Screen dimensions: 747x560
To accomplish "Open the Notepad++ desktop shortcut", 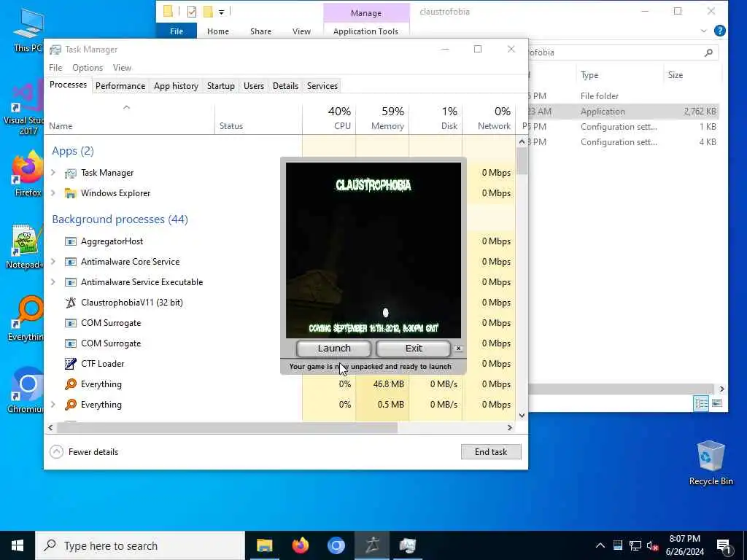I will (x=25, y=246).
